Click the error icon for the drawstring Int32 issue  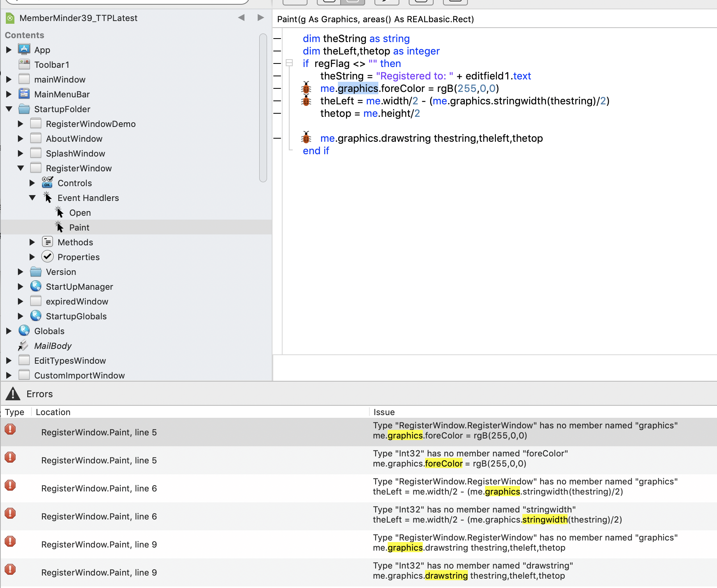[x=10, y=569]
